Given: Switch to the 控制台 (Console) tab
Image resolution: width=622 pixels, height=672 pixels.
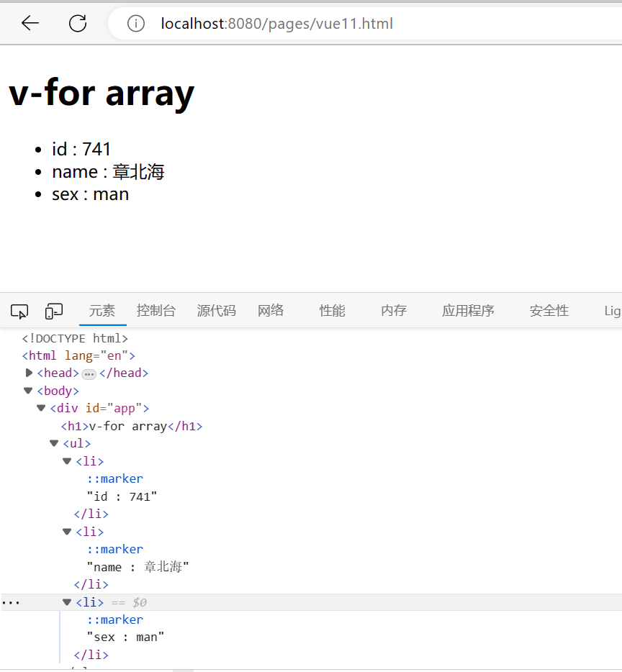Looking at the screenshot, I should click(156, 310).
